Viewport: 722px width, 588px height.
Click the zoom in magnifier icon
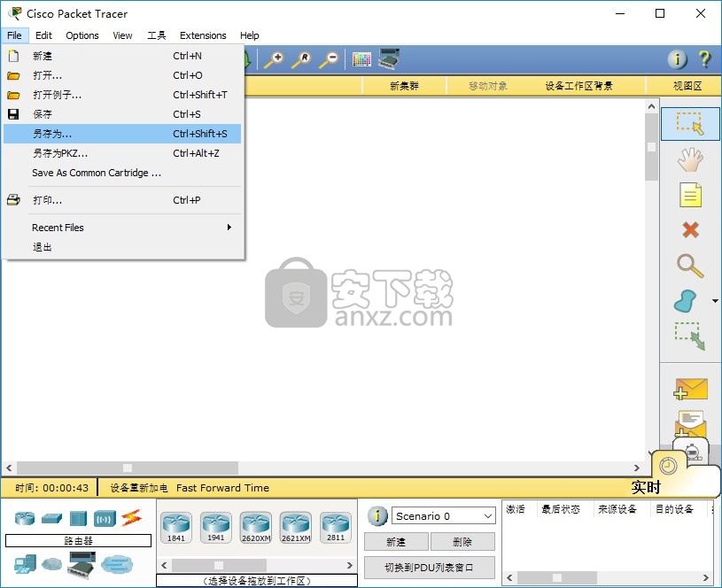pos(274,59)
